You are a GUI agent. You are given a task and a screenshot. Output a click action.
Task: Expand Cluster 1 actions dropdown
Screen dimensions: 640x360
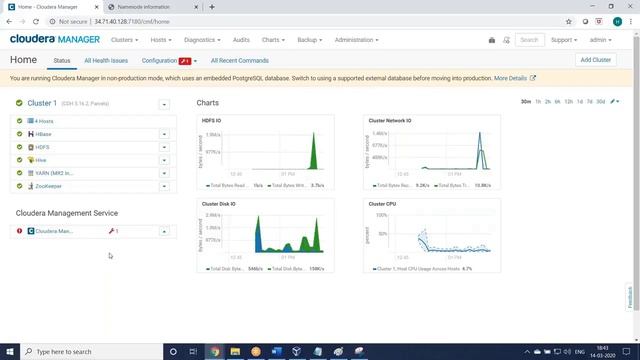[164, 104]
